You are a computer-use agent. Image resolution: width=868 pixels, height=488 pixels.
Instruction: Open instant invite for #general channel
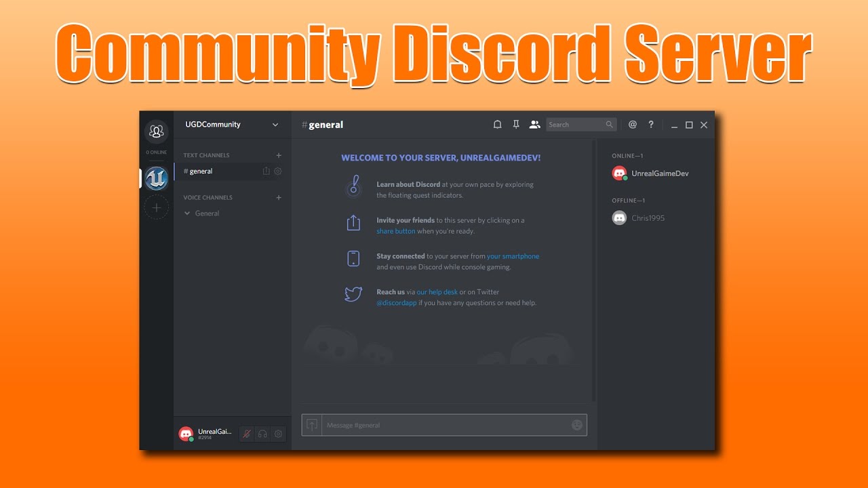click(266, 171)
